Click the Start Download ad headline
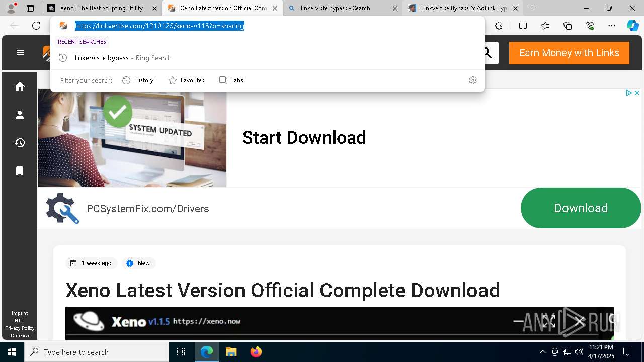The height and width of the screenshot is (362, 644). tap(304, 137)
